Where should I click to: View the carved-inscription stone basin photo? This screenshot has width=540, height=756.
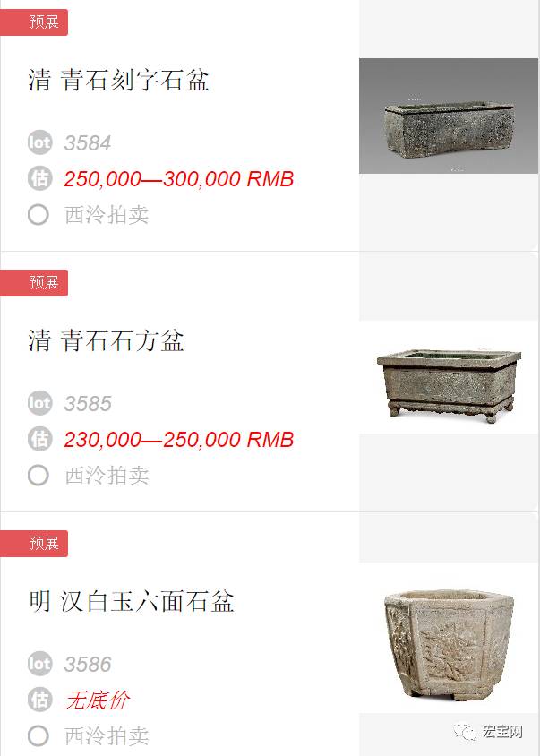[449, 116]
